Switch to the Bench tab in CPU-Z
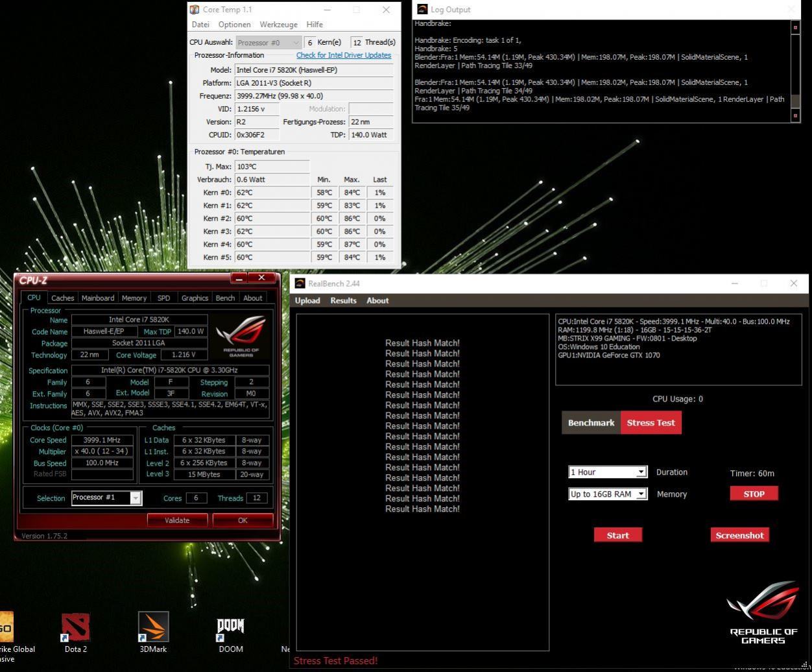812x672 pixels. click(x=225, y=298)
